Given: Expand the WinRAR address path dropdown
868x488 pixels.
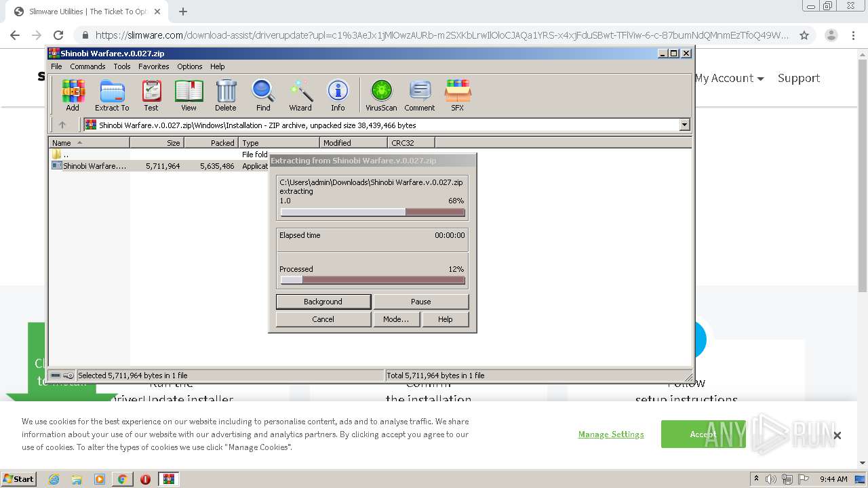Looking at the screenshot, I should click(x=684, y=125).
